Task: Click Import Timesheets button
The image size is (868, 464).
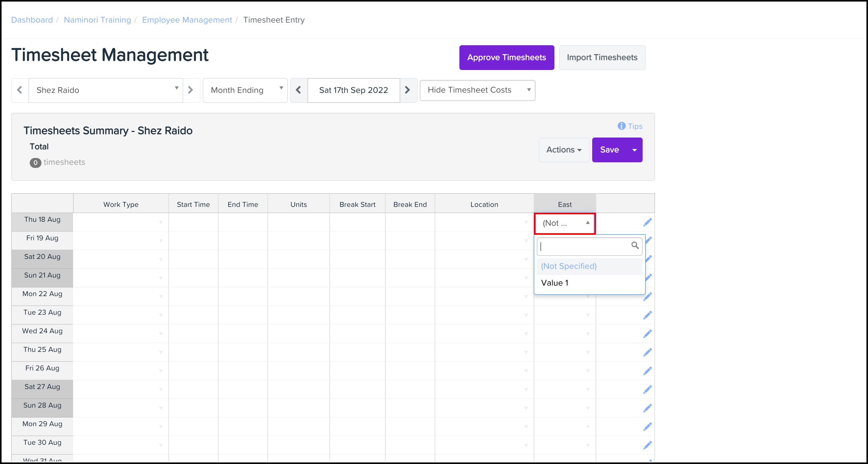Action: [x=602, y=58]
